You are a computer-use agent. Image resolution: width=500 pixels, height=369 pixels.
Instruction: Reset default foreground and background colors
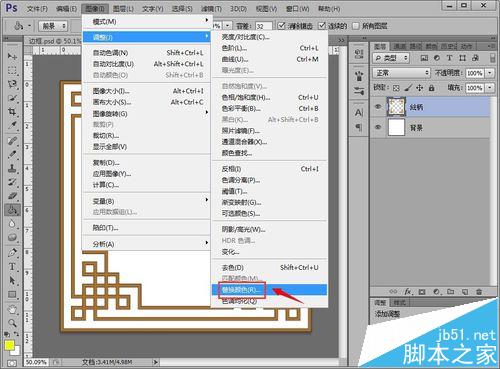7,334
